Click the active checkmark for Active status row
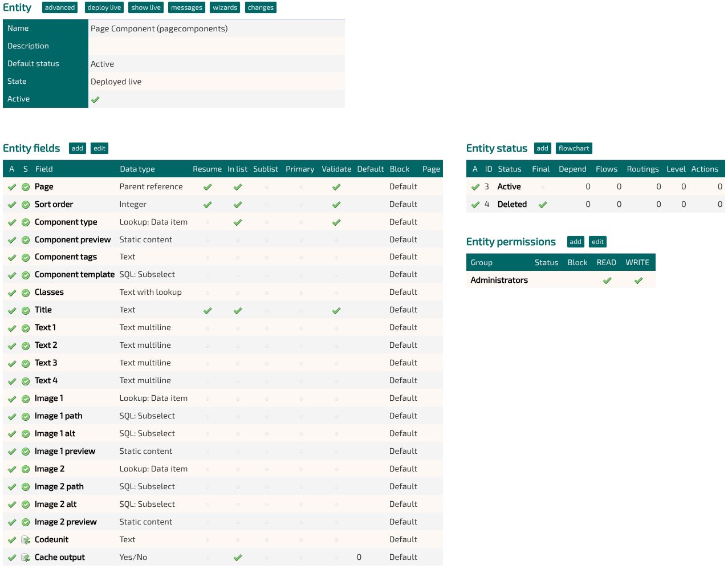Viewport: 728px width, 569px height. point(475,187)
